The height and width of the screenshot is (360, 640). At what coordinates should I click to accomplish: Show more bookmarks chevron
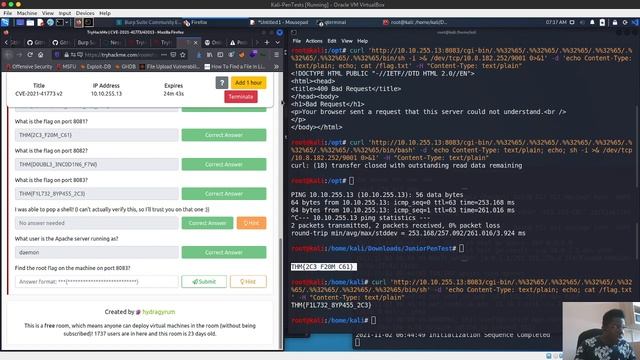[x=276, y=67]
